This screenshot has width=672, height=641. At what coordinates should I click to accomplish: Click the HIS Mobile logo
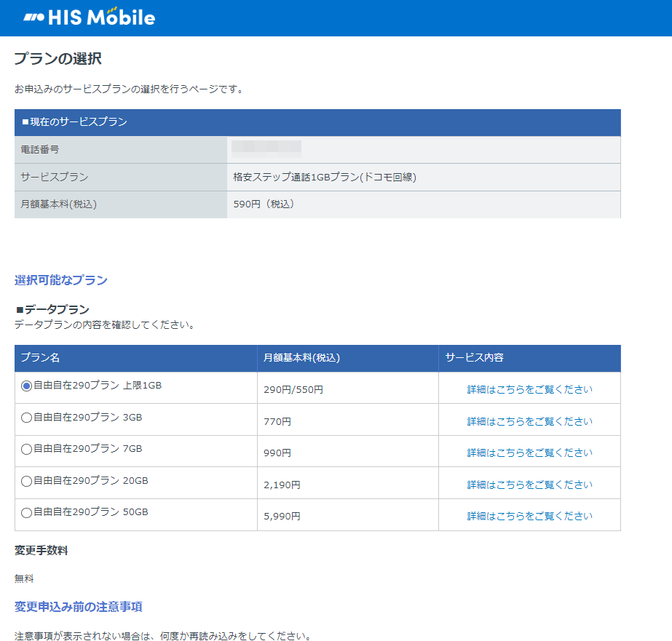click(x=89, y=17)
